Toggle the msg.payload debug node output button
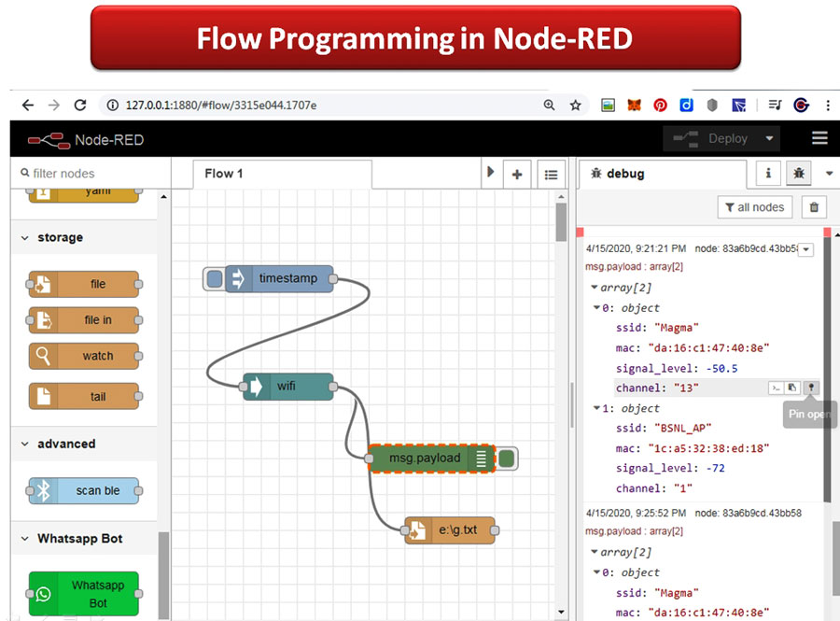The image size is (840, 621). (506, 459)
